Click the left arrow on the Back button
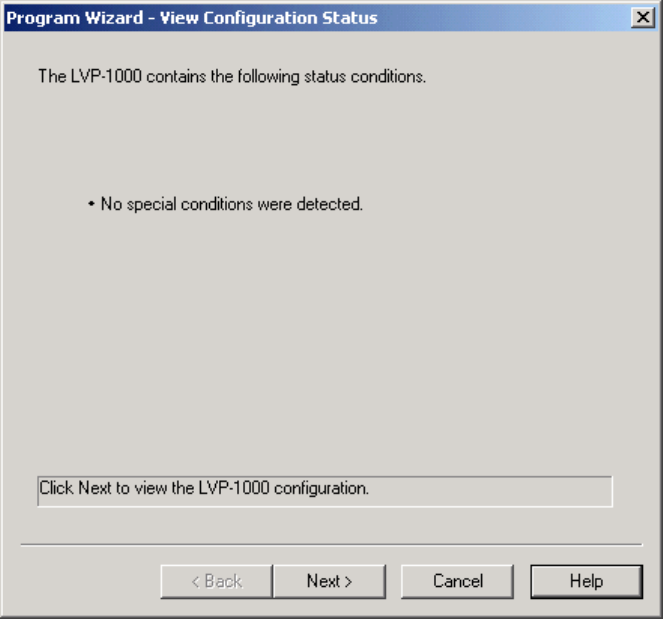Viewport: 663px width, 619px height. point(196,582)
